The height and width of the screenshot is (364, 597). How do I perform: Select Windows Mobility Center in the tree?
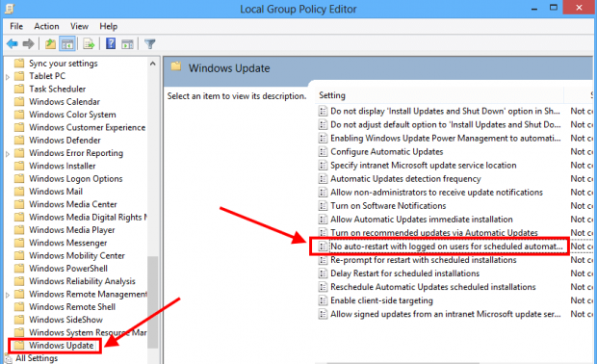(x=77, y=256)
